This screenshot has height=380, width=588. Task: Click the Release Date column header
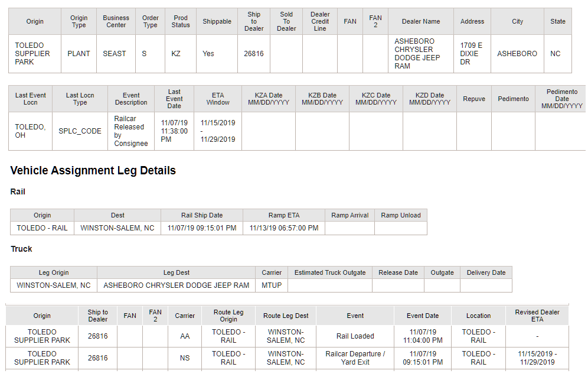[x=398, y=272]
